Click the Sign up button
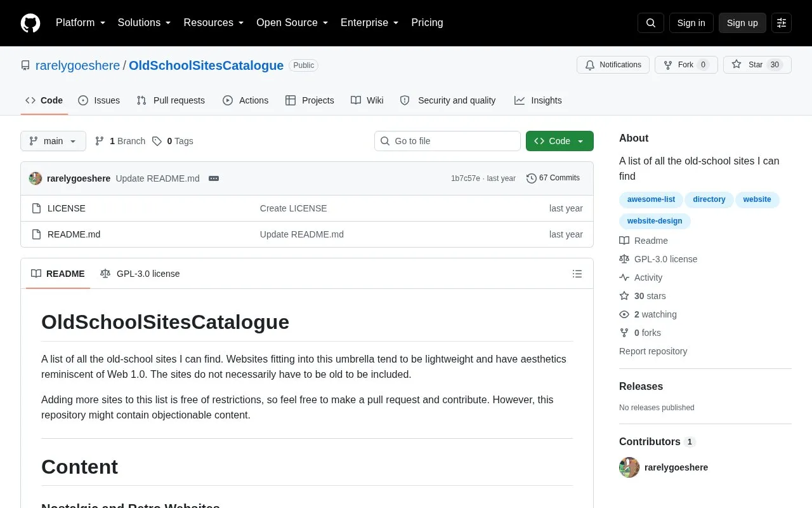 (x=742, y=23)
